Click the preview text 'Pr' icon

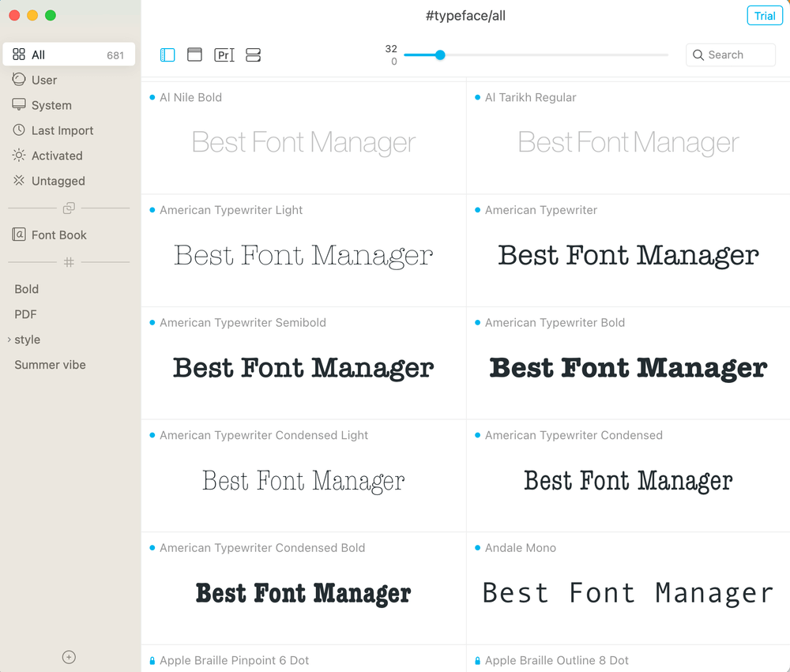coord(224,54)
